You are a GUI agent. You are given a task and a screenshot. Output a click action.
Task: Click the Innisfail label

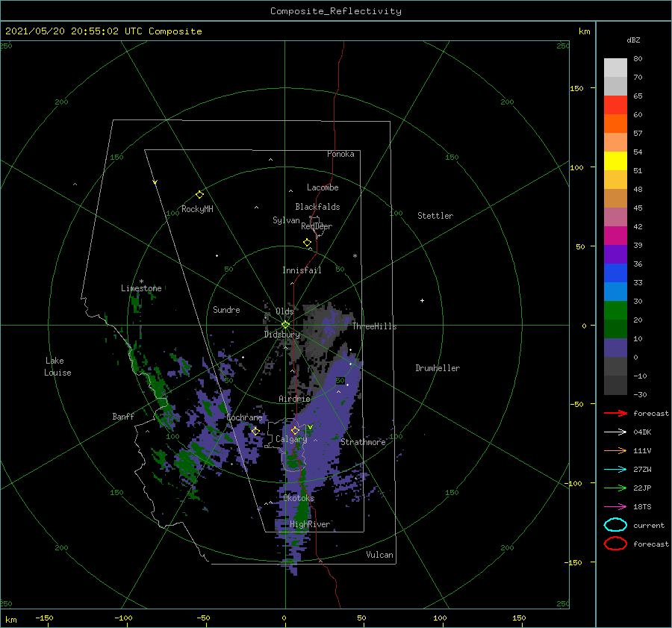302,270
